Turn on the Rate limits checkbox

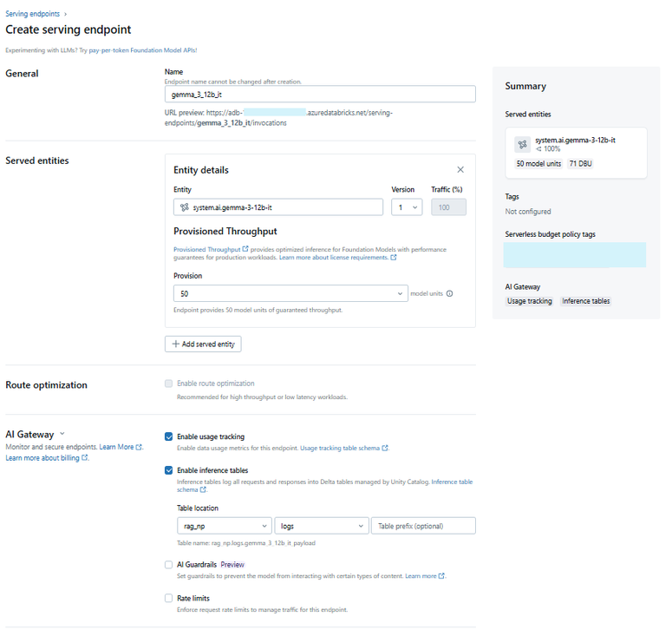point(168,599)
